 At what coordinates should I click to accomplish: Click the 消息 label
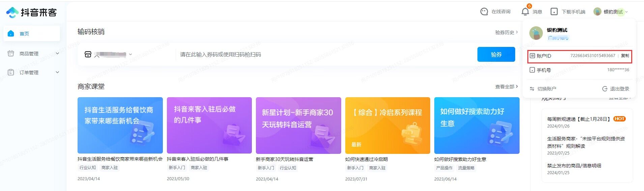coord(537,12)
